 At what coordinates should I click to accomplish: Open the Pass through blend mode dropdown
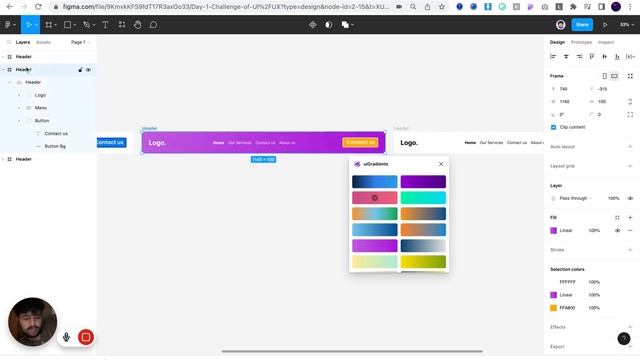click(x=576, y=198)
